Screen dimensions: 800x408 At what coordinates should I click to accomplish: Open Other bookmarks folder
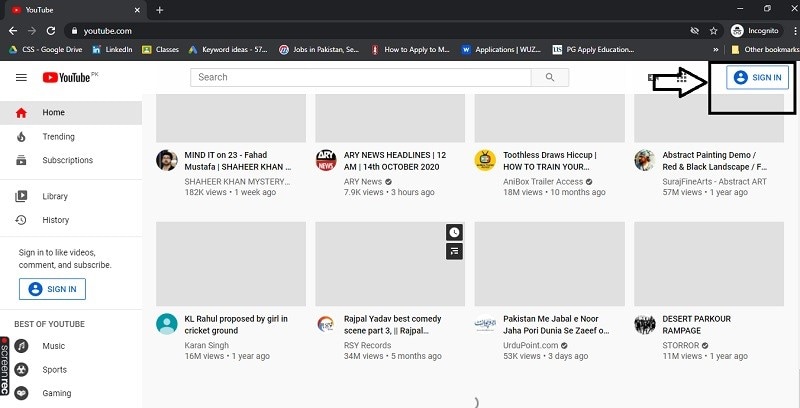coord(764,50)
